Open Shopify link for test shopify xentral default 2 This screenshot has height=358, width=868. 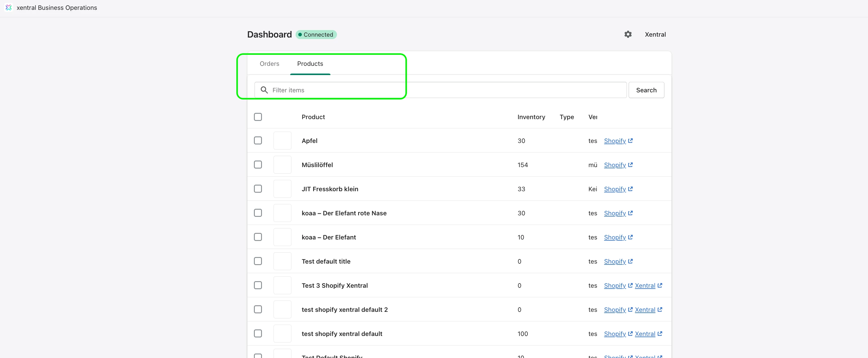point(618,310)
